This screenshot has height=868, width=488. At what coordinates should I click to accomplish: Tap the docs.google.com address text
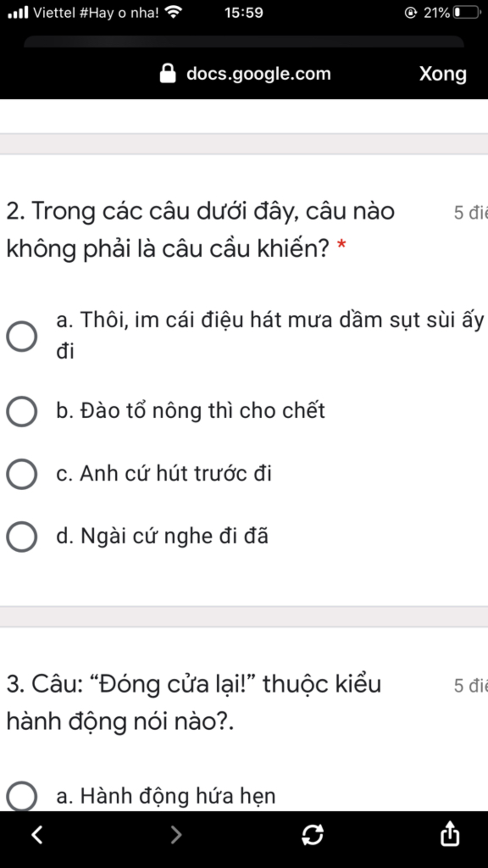pos(258,74)
